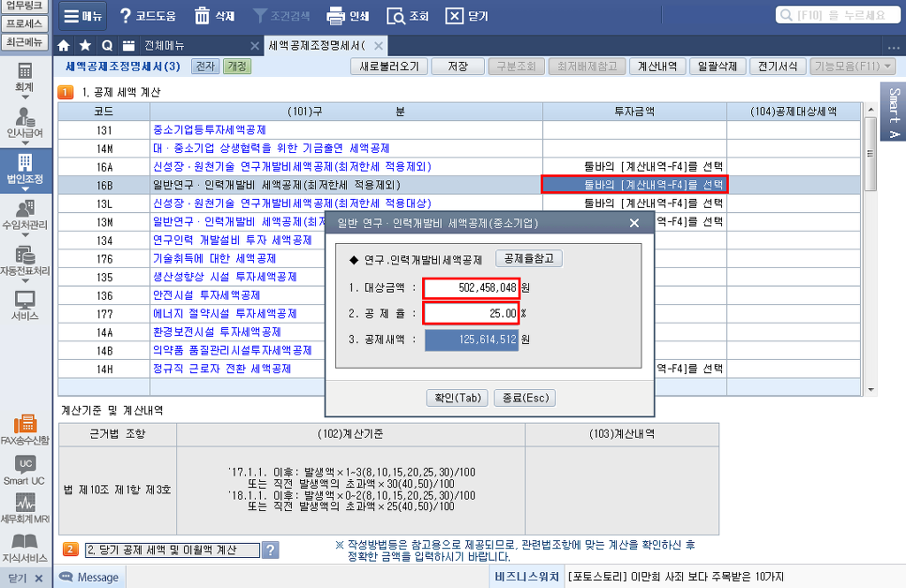Open tab overflow ellipsis menu
Image resolution: width=906 pixels, height=588 pixels.
click(894, 47)
